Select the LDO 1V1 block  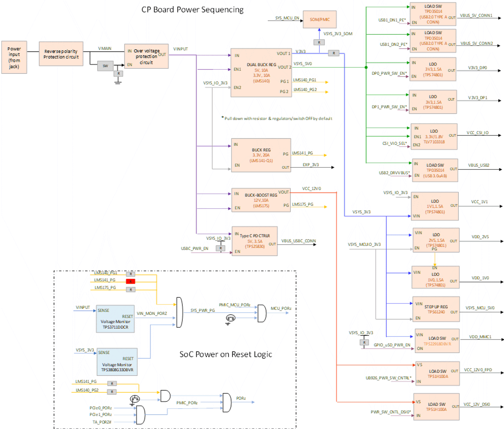(435, 206)
